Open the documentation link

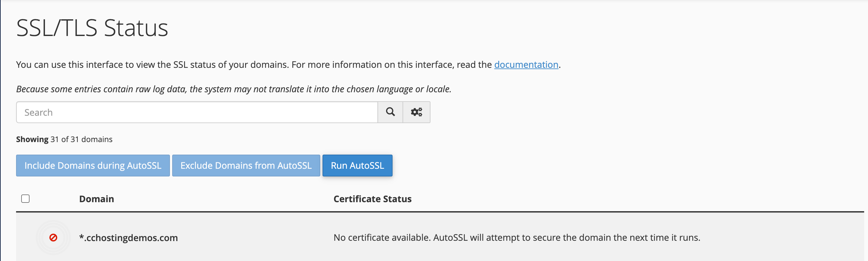tap(526, 64)
